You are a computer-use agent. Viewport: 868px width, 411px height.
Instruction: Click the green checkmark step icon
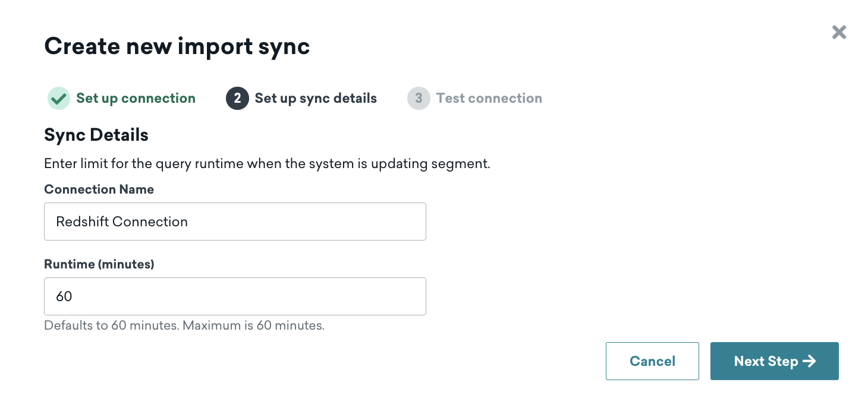coord(59,99)
